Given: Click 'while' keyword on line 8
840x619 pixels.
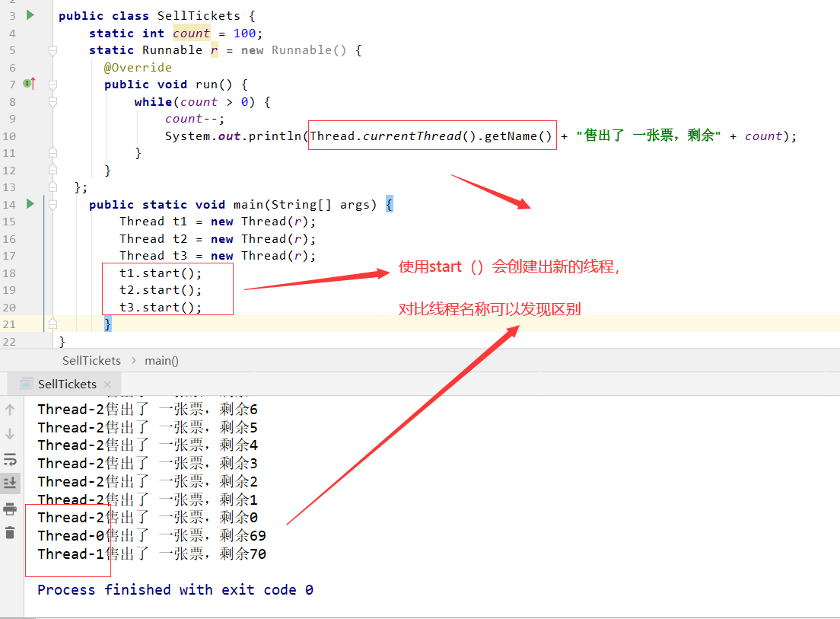Looking at the screenshot, I should click(153, 102).
